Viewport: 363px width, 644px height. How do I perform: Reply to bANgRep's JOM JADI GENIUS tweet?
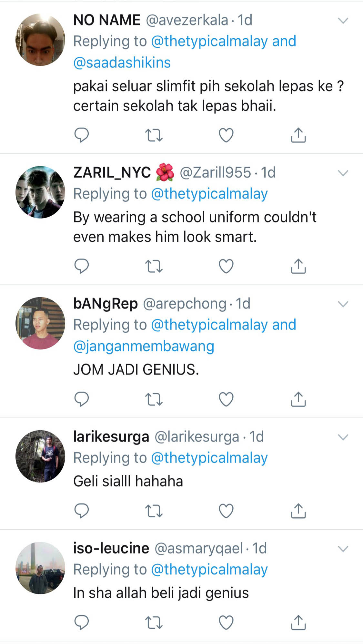point(81,399)
